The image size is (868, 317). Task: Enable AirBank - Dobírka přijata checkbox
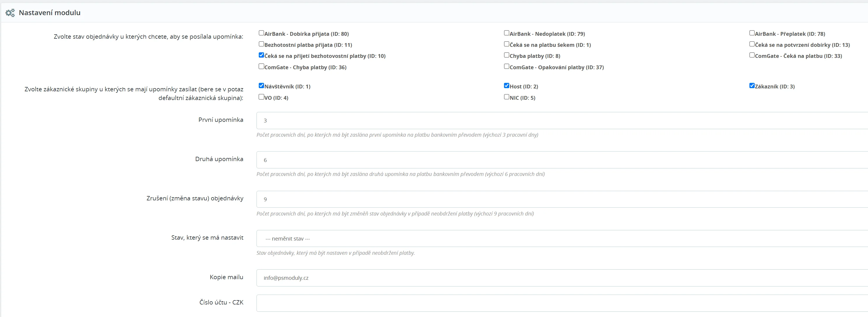coord(261,33)
